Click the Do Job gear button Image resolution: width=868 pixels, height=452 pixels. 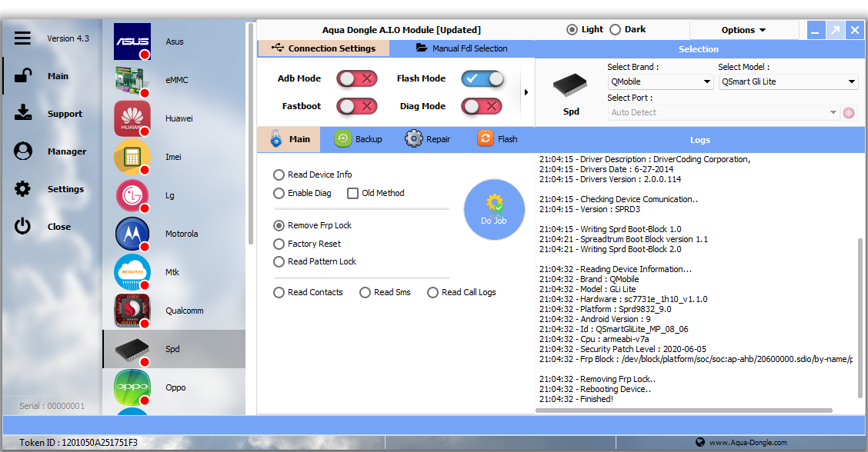pos(494,210)
